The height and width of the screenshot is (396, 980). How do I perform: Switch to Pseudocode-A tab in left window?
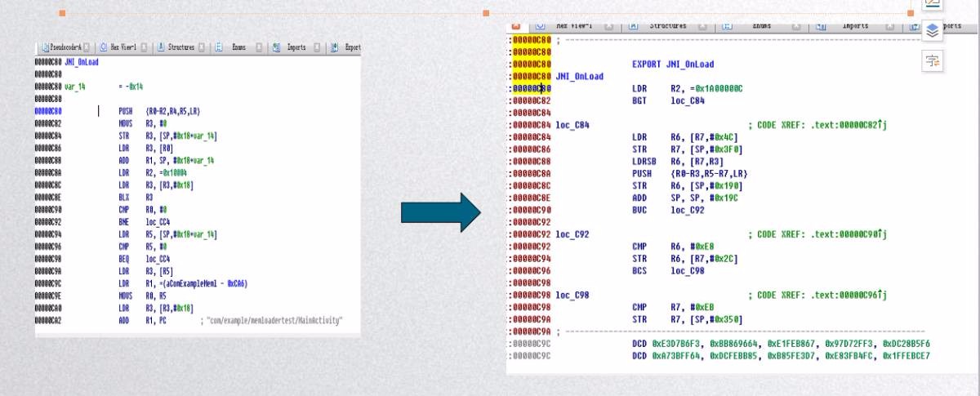coord(65,47)
